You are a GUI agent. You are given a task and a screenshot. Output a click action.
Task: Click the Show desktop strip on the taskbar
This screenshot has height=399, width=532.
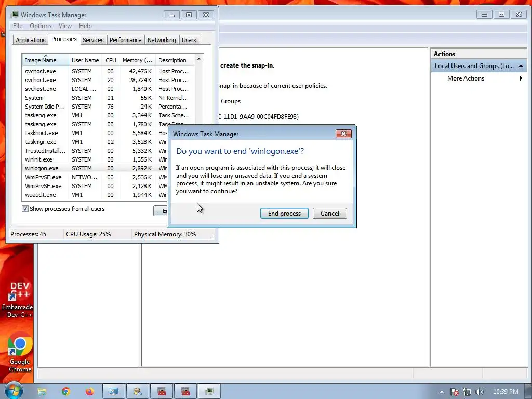[528, 392]
